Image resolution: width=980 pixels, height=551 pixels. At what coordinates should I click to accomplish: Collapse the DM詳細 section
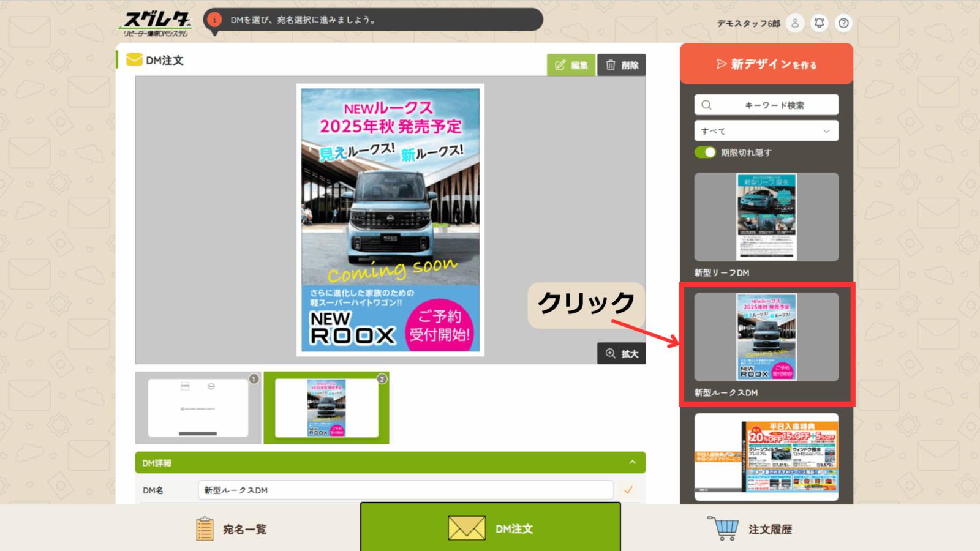632,463
